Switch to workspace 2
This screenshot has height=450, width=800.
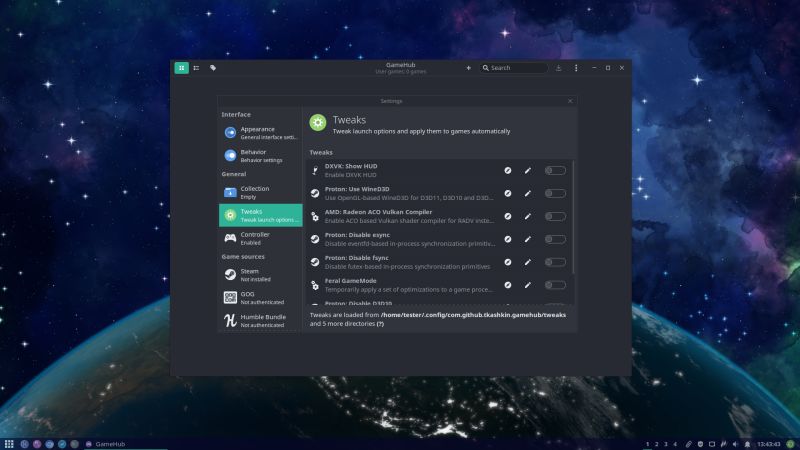coord(657,444)
